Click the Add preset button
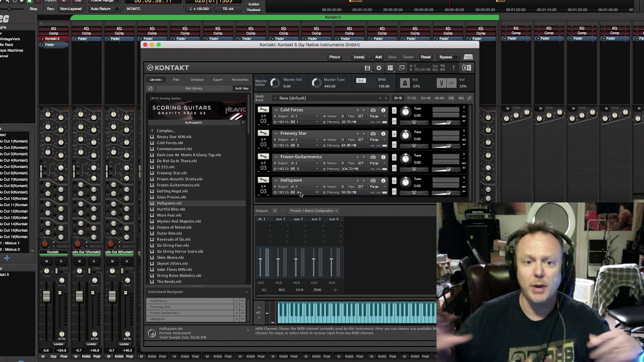The image size is (644, 362). coord(378,57)
